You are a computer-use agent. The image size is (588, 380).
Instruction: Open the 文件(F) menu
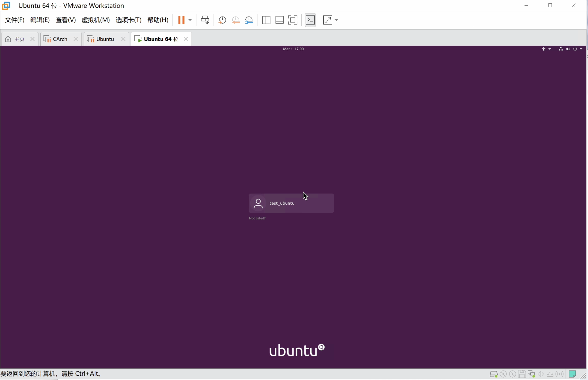pyautogui.click(x=15, y=20)
